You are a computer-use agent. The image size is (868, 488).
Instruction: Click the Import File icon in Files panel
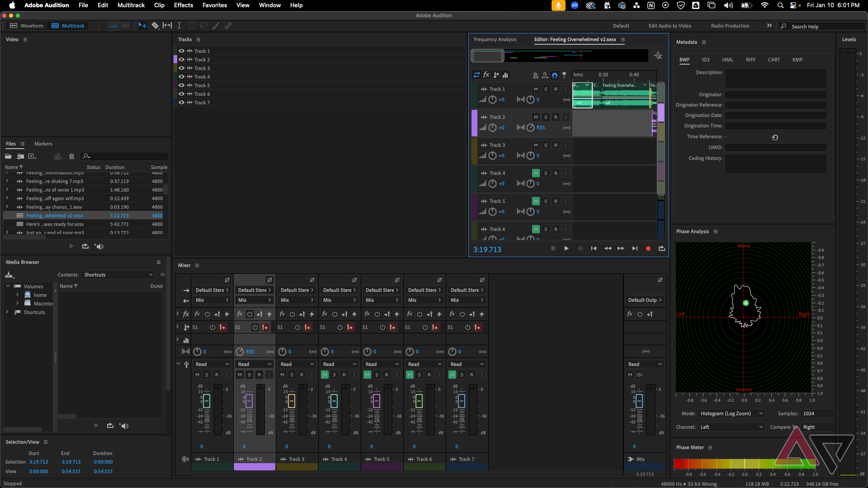[20, 156]
